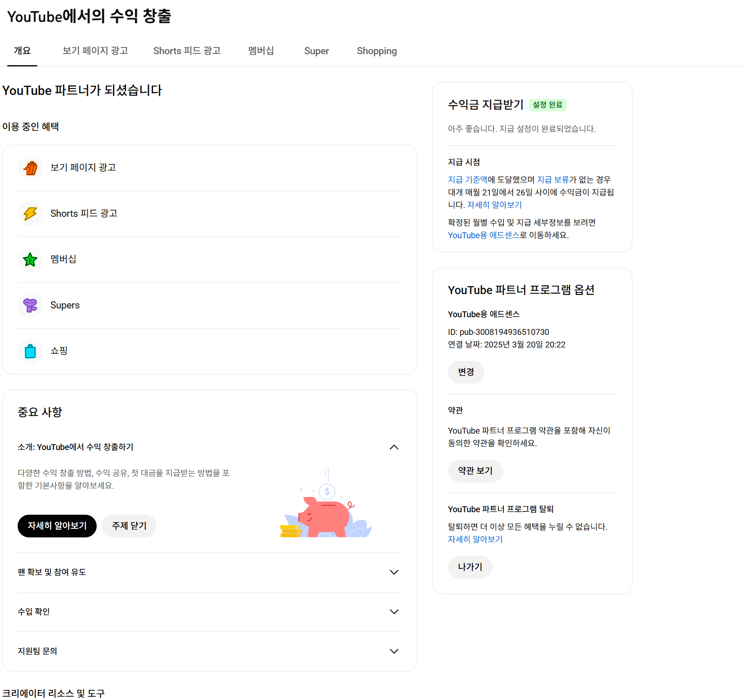Go to the 멤버십 tab
The height and width of the screenshot is (700, 745).
pos(261,51)
